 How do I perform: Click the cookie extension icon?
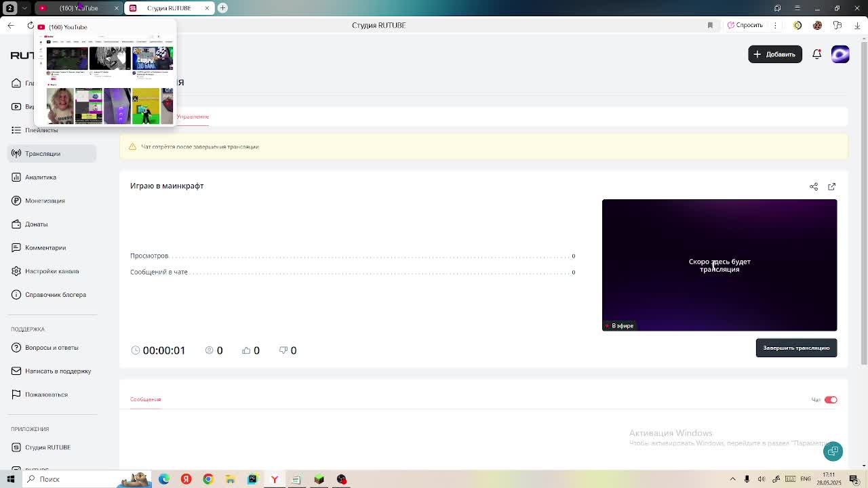(817, 26)
